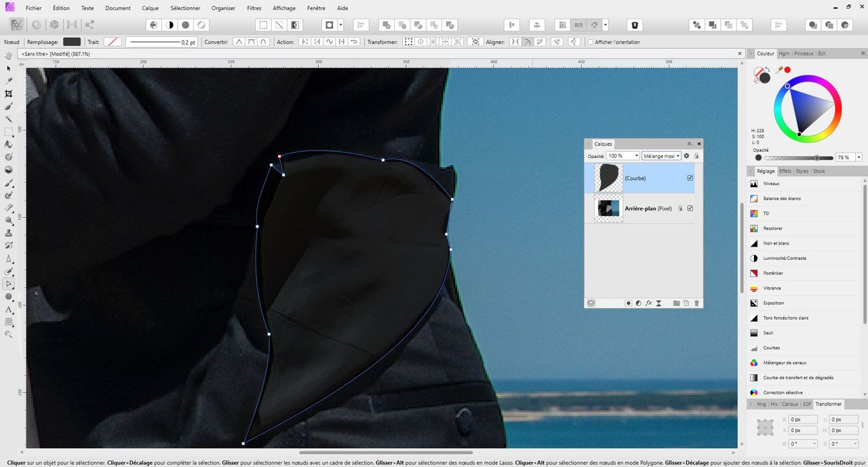Add a mask layer in Calques panel
The width and height of the screenshot is (868, 467).
click(629, 303)
